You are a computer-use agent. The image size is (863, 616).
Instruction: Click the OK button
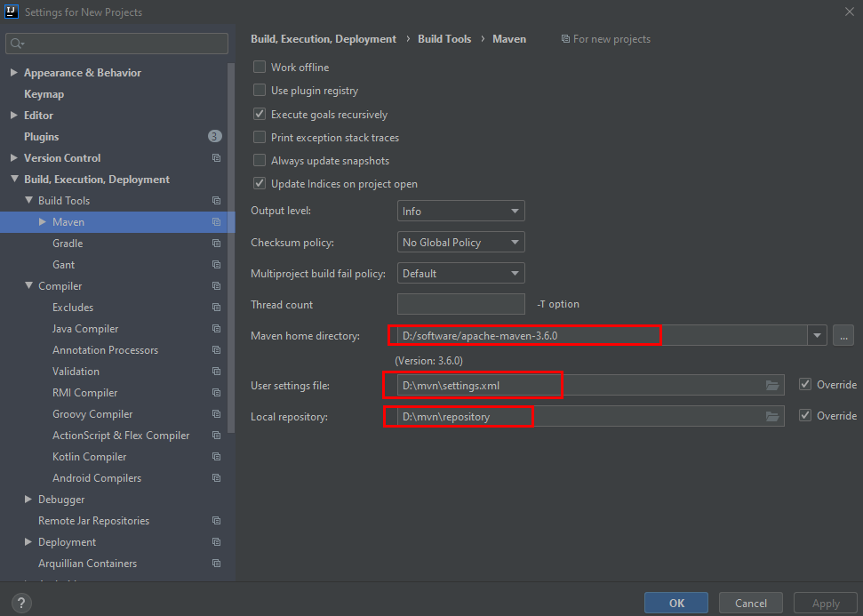676,604
